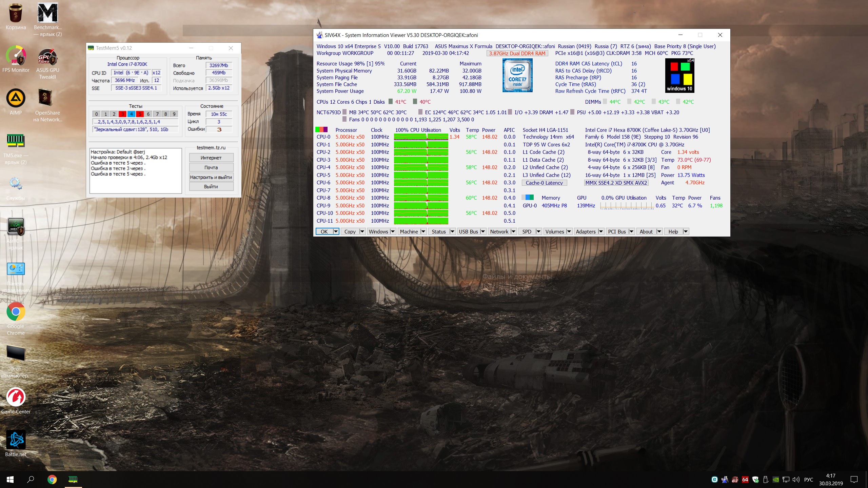Expand the Machine dropdown arrow
Viewport: 868px width, 488px height.
[x=423, y=231]
